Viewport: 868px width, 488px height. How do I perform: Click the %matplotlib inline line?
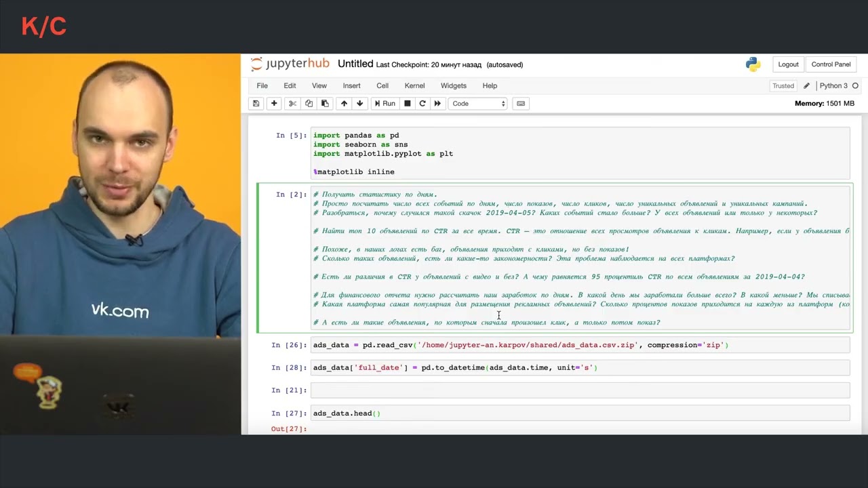point(354,172)
